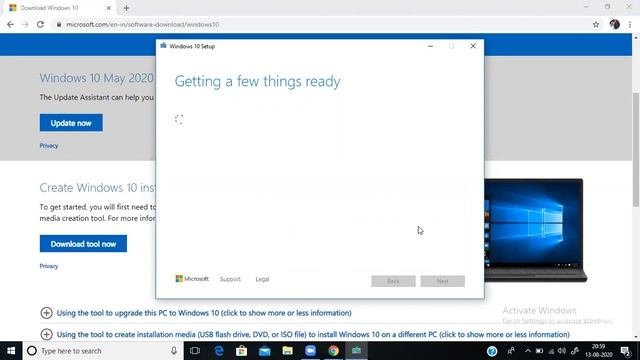
Task: Close the Download Windows 10 tab
Action: point(109,8)
